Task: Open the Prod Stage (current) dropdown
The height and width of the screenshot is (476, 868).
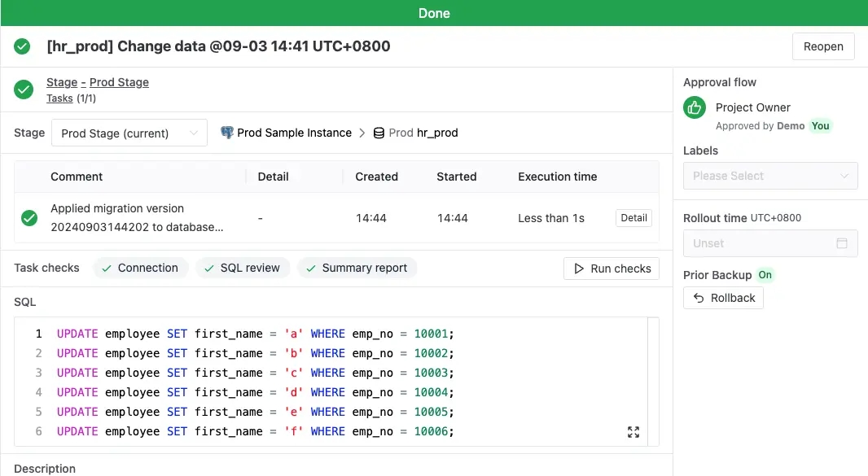Action: (x=129, y=133)
